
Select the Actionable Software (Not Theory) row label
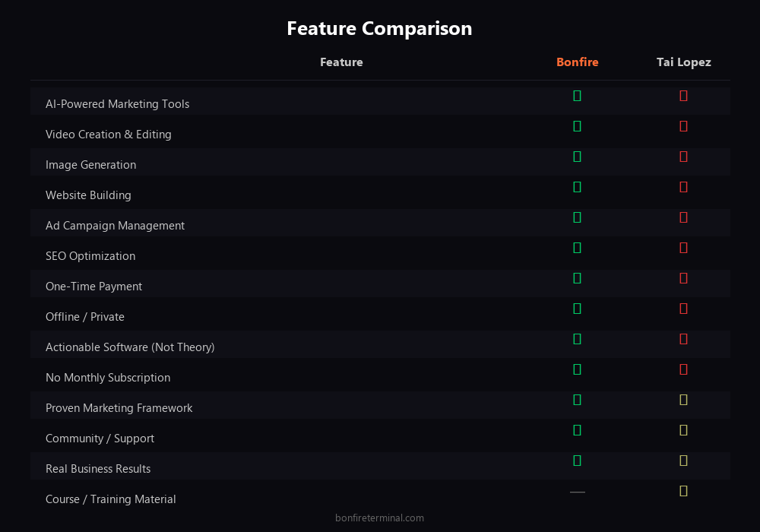click(130, 347)
